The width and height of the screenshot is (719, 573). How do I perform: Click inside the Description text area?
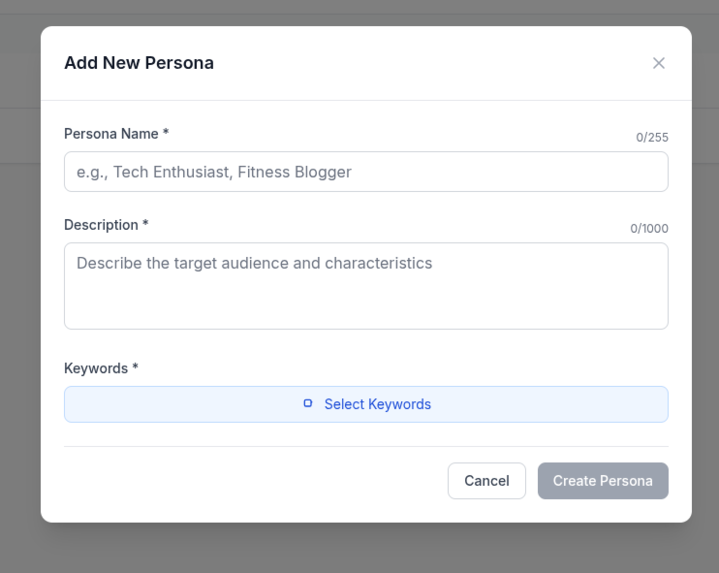tap(366, 286)
